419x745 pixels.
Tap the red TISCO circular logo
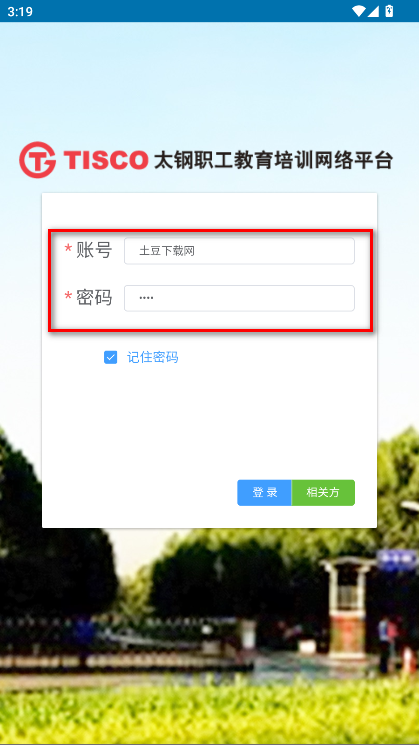pyautogui.click(x=37, y=160)
